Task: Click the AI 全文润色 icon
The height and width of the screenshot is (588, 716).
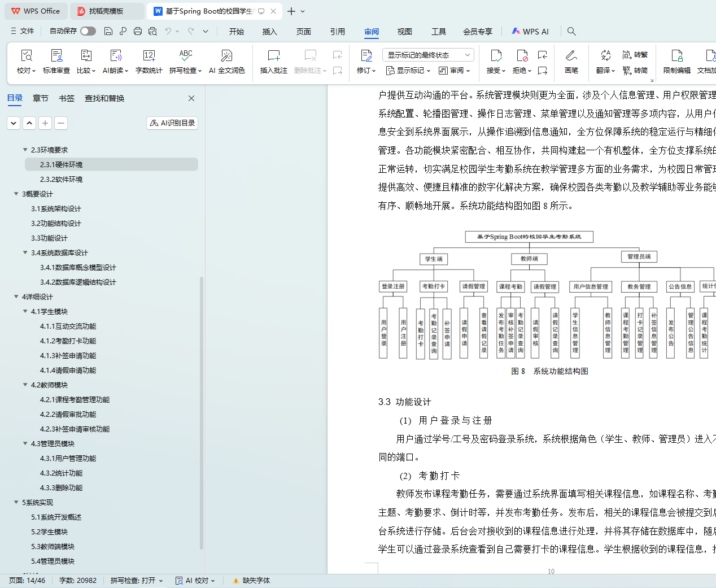Action: [226, 56]
